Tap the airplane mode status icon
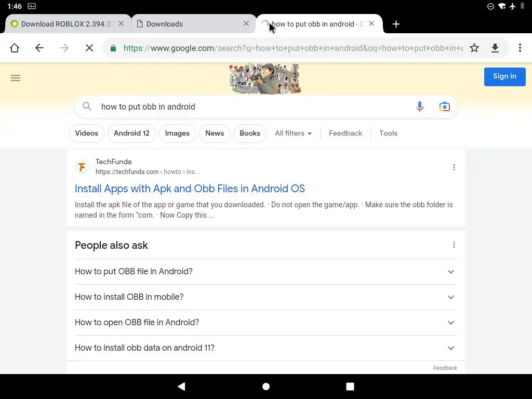Image resolution: width=532 pixels, height=399 pixels. (x=512, y=6)
